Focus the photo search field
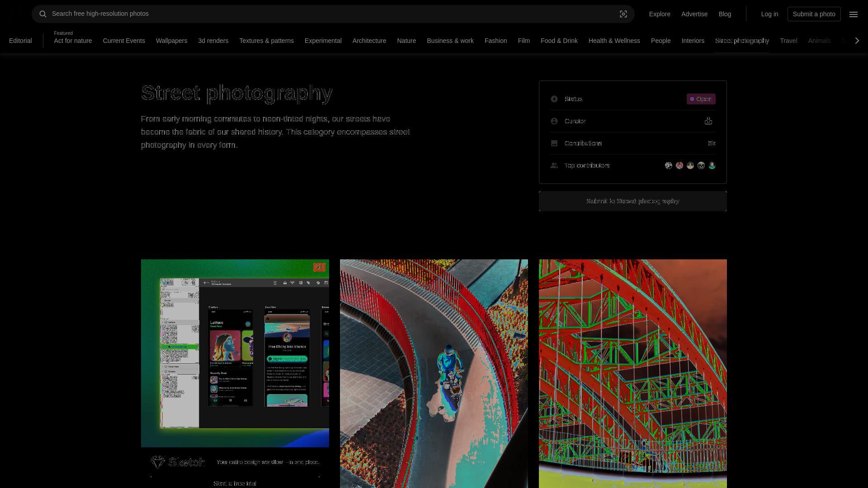The image size is (868, 488). [x=333, y=14]
